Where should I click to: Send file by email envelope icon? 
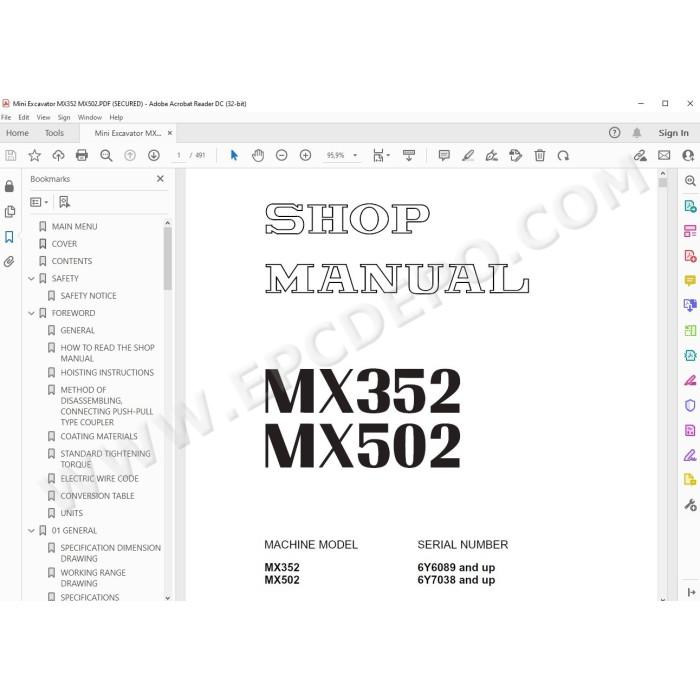click(664, 155)
